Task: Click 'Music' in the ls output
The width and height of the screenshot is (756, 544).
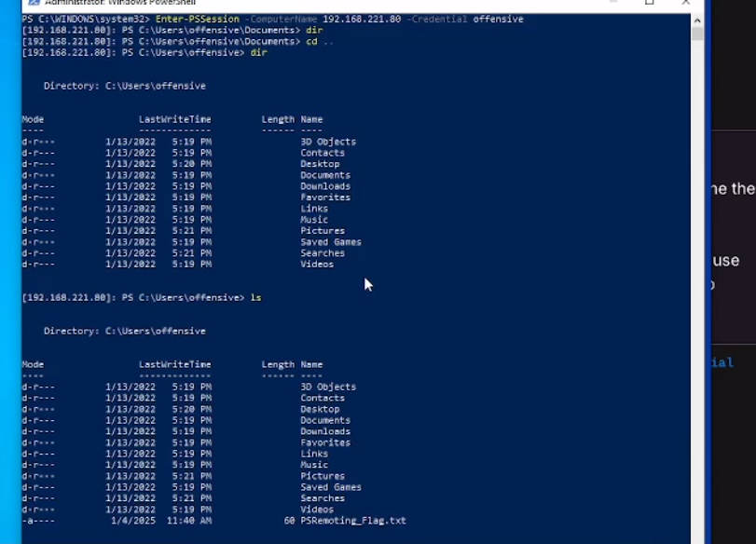Action: (314, 465)
